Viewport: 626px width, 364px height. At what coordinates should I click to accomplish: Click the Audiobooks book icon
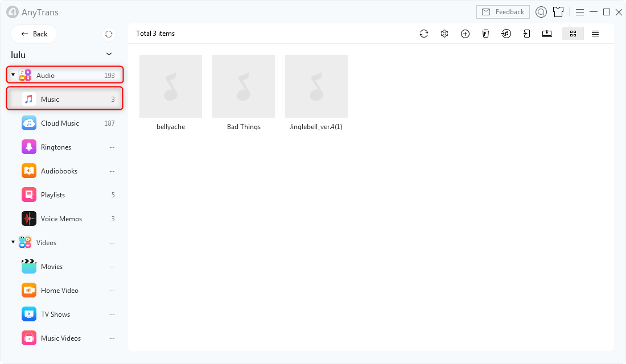coord(29,171)
